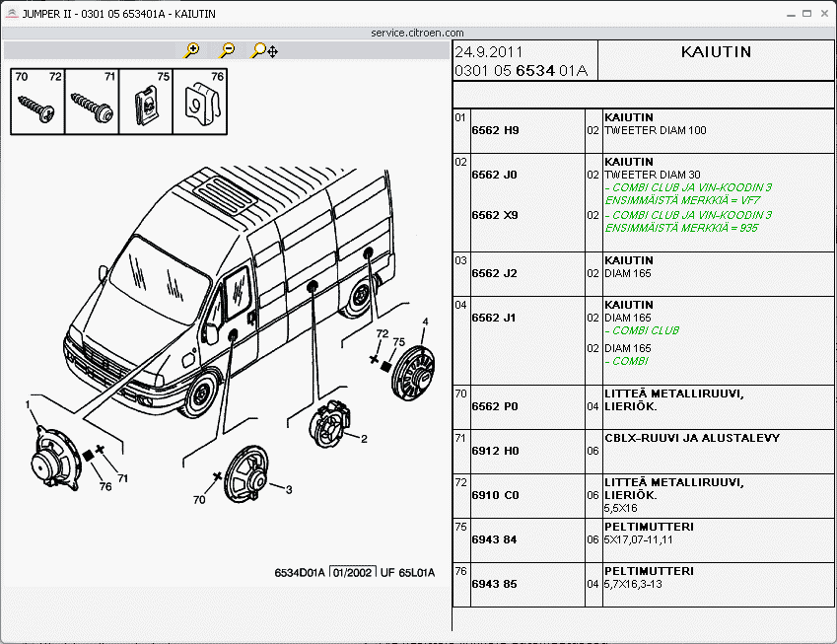Click the Citroën logo in title bar
The height and width of the screenshot is (644, 837).
click(x=10, y=14)
